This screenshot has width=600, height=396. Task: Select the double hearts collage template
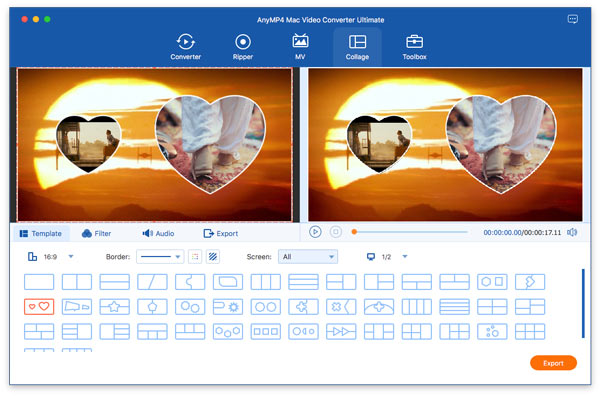click(x=39, y=306)
